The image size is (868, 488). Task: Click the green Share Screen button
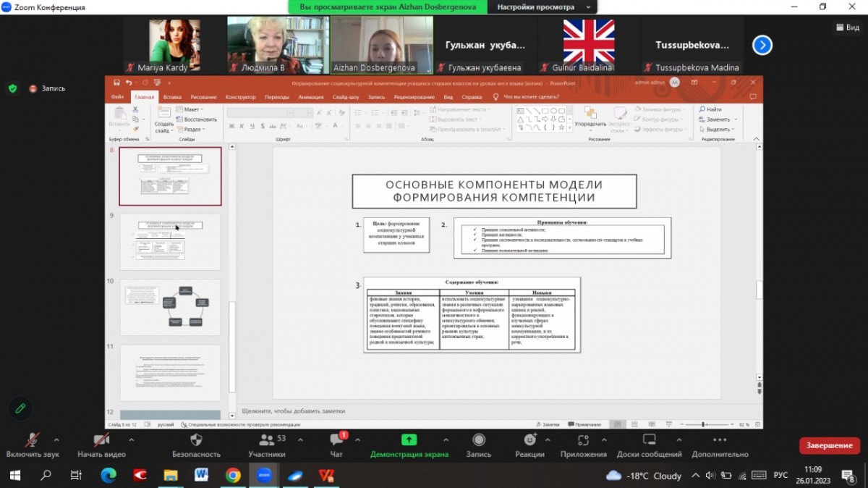click(x=409, y=440)
